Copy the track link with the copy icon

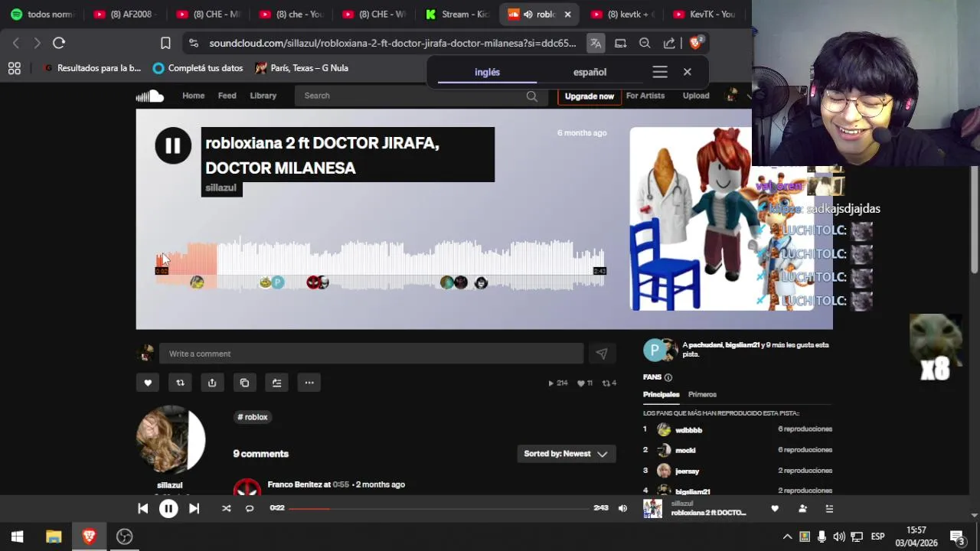pos(244,383)
